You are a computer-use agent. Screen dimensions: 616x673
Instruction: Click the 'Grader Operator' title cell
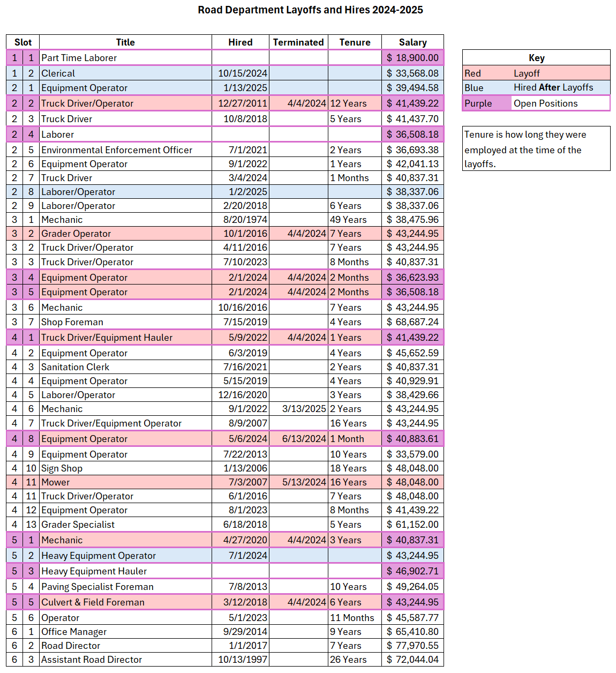coord(125,234)
